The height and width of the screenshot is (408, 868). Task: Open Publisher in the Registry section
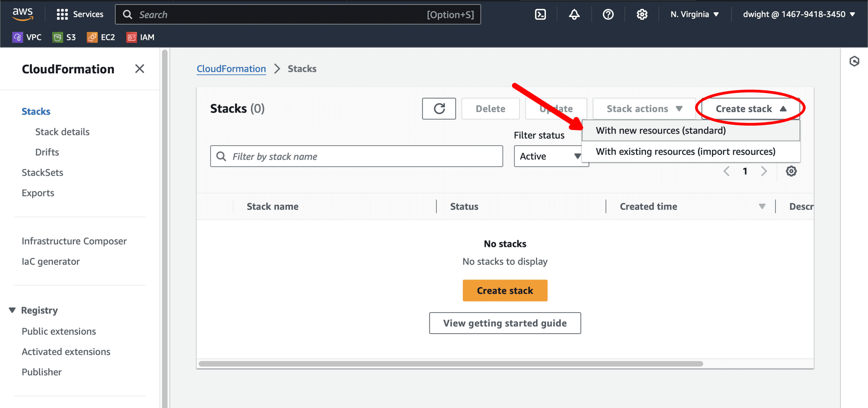(x=42, y=372)
